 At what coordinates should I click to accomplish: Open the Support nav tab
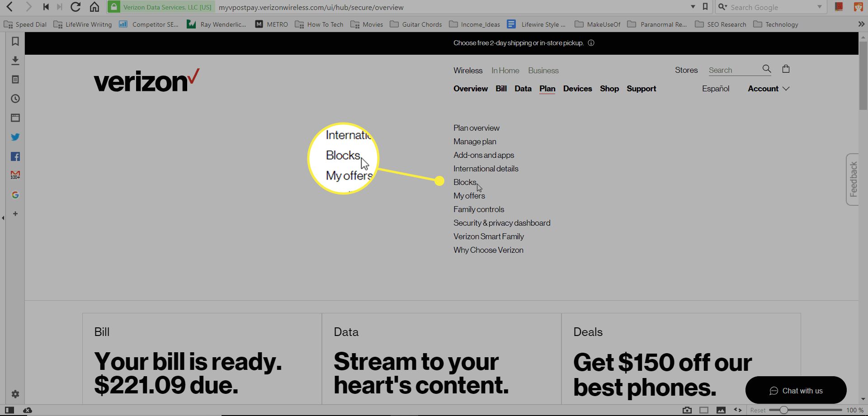pos(641,89)
